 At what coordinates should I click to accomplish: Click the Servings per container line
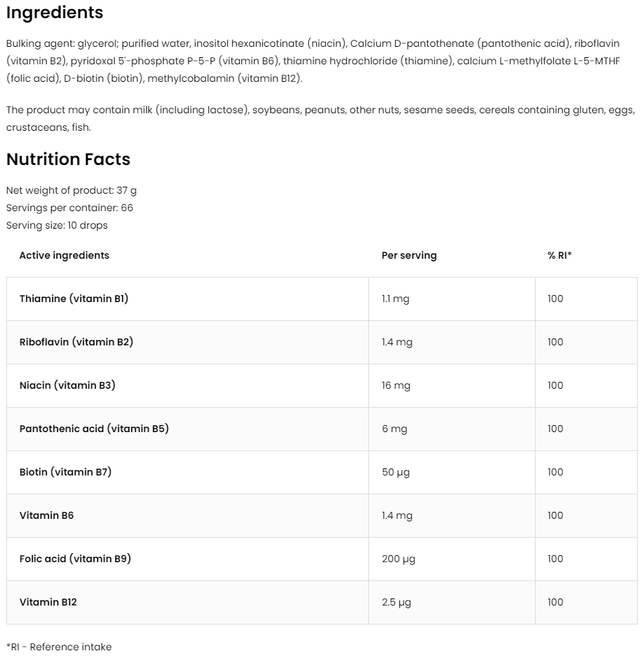[69, 208]
